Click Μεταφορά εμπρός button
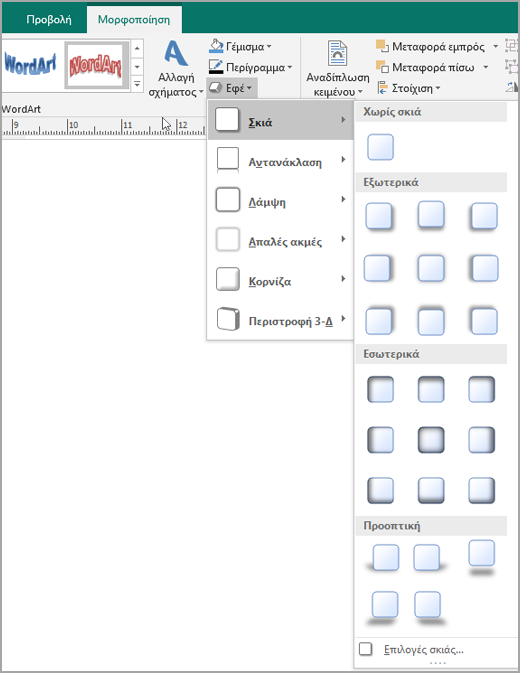Viewport: 520px width, 673px height. point(431,46)
